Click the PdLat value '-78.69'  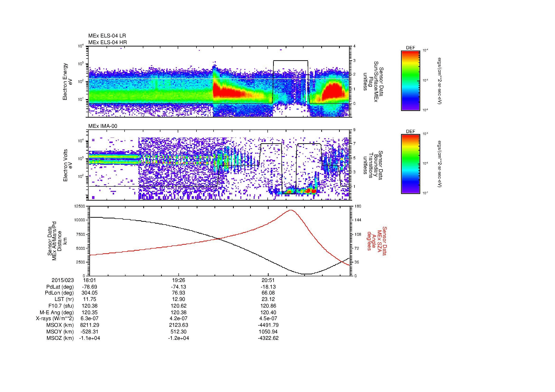(89, 287)
